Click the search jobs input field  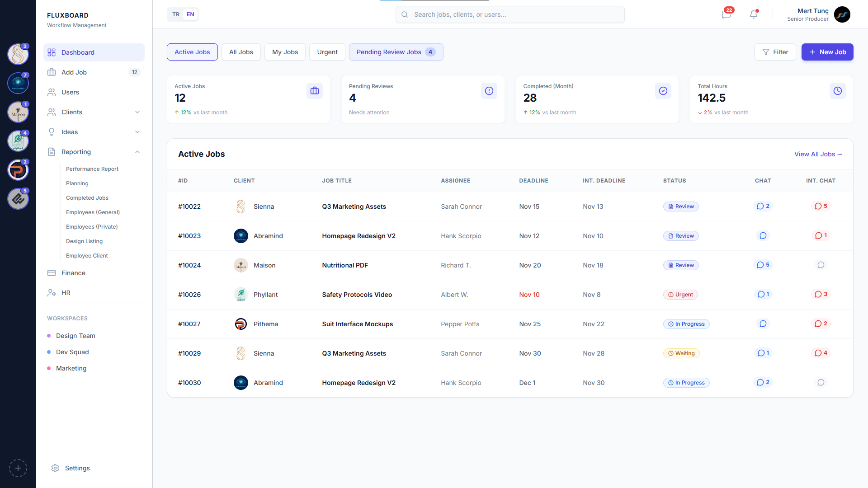coord(509,14)
